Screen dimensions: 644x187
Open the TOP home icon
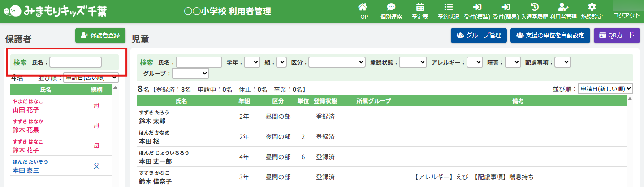[363, 7]
